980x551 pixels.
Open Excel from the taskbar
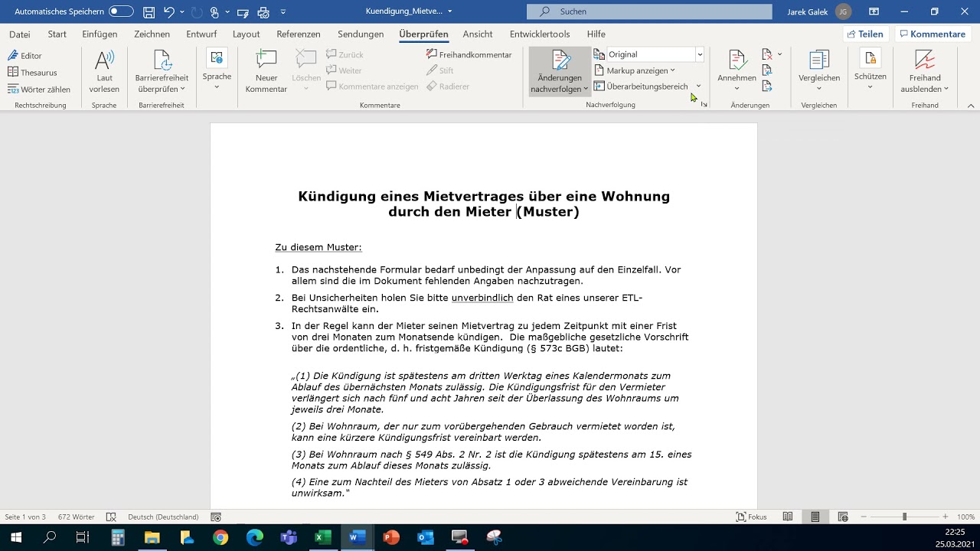[x=322, y=537]
